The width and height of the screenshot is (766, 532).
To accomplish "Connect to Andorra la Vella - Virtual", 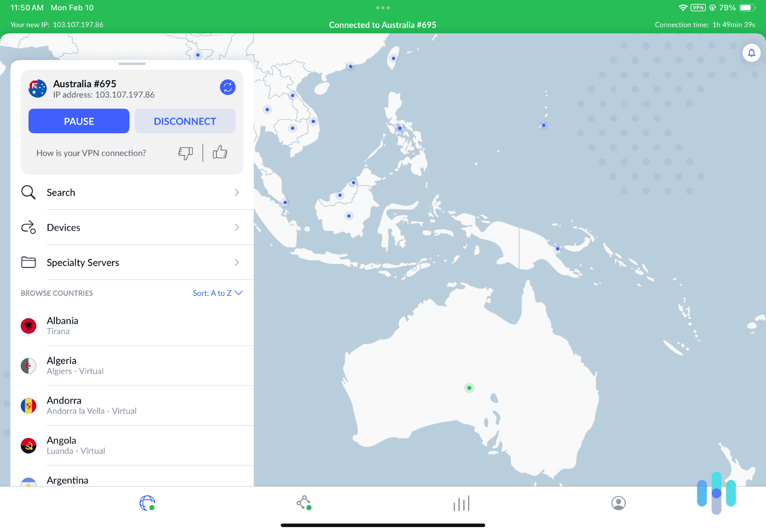I will pos(132,406).
